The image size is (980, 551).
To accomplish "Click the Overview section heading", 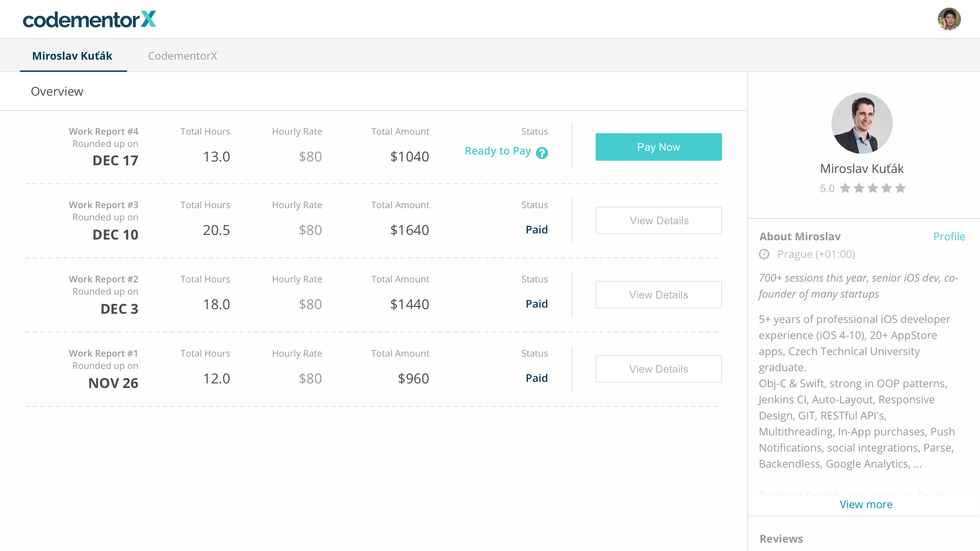I will (x=57, y=91).
